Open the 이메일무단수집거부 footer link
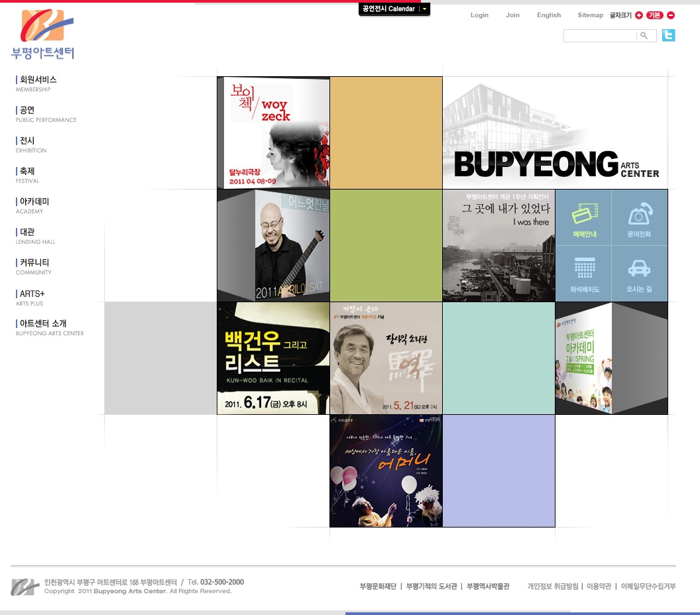This screenshot has width=700, height=615. click(x=648, y=586)
